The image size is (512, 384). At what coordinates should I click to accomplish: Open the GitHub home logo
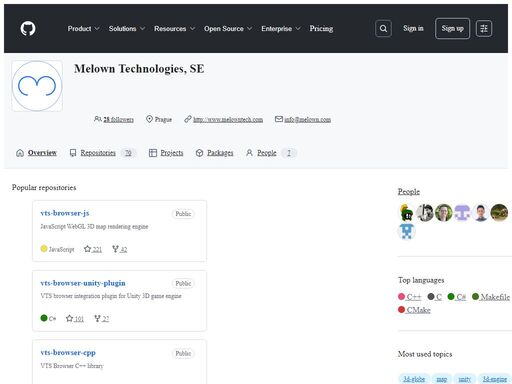pyautogui.click(x=28, y=28)
